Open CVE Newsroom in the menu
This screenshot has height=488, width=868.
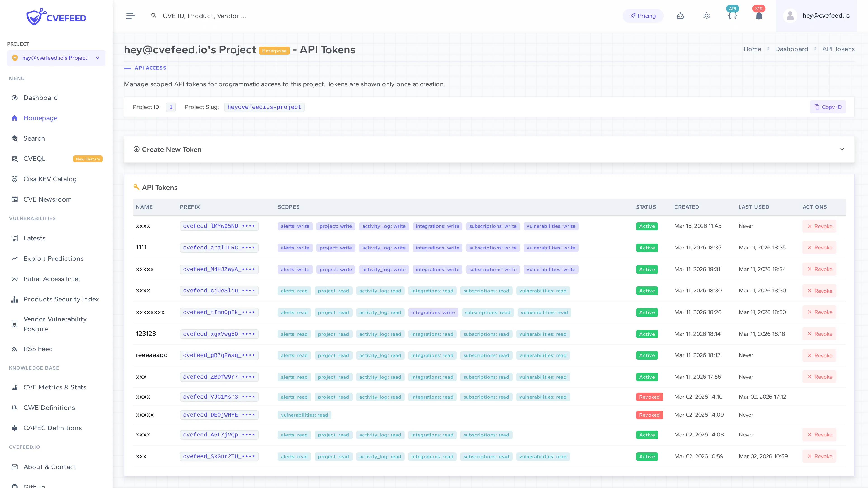click(47, 199)
